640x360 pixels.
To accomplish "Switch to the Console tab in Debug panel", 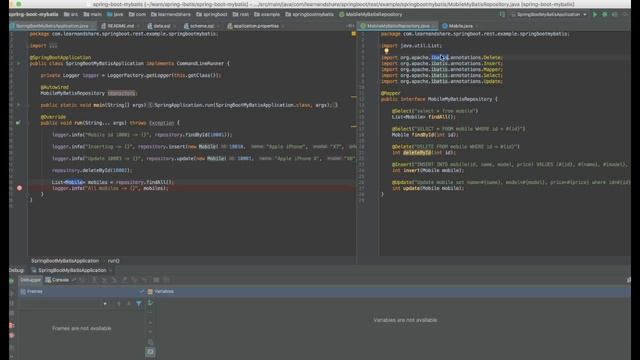I will [58, 280].
